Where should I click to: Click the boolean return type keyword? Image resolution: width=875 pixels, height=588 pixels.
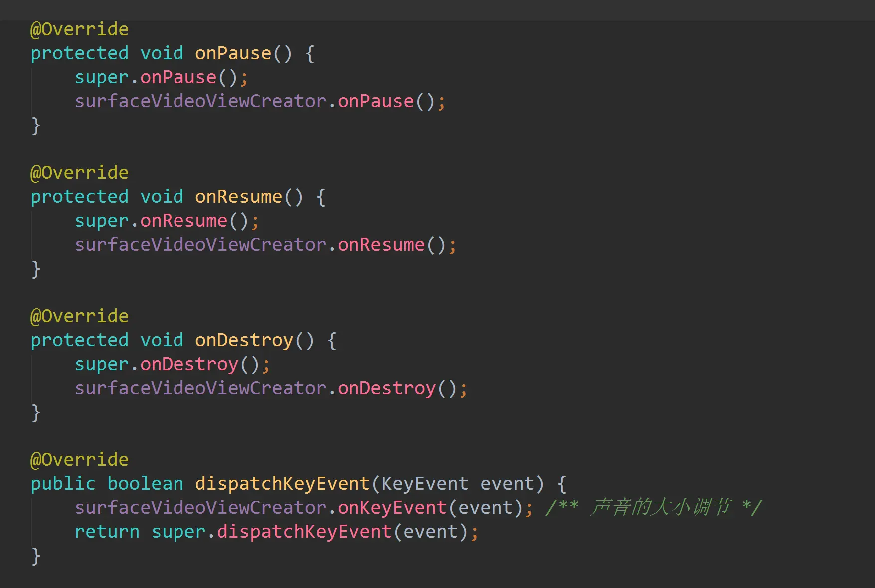pyautogui.click(x=145, y=484)
